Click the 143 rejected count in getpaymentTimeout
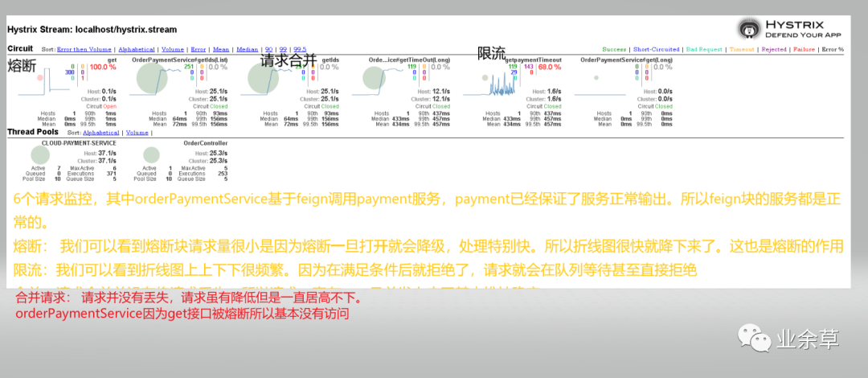The image size is (868, 378). (527, 67)
